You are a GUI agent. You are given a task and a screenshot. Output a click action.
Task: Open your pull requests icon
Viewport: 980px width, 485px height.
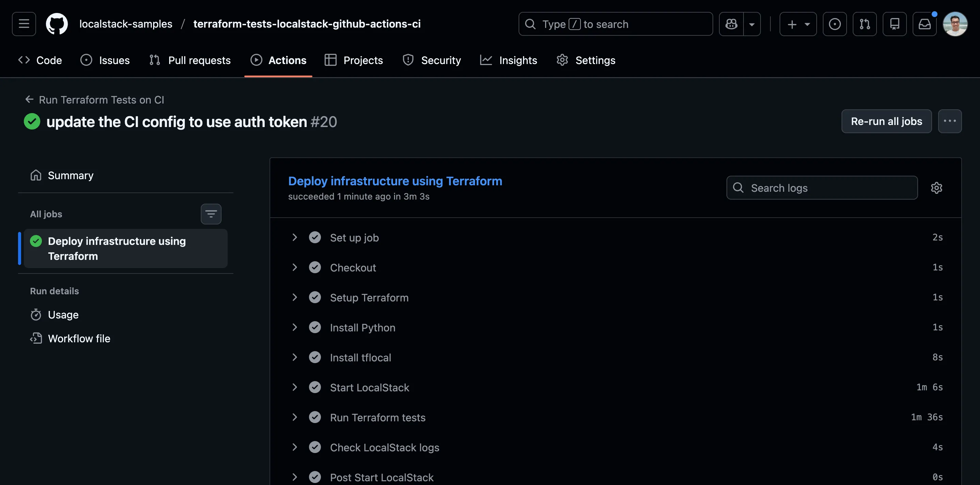click(x=864, y=24)
